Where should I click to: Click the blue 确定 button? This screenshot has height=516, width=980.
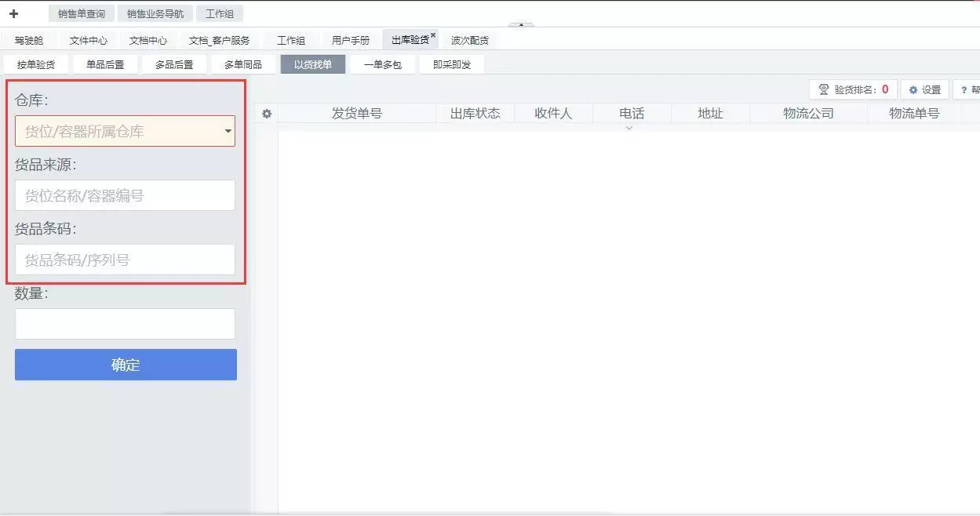click(126, 365)
